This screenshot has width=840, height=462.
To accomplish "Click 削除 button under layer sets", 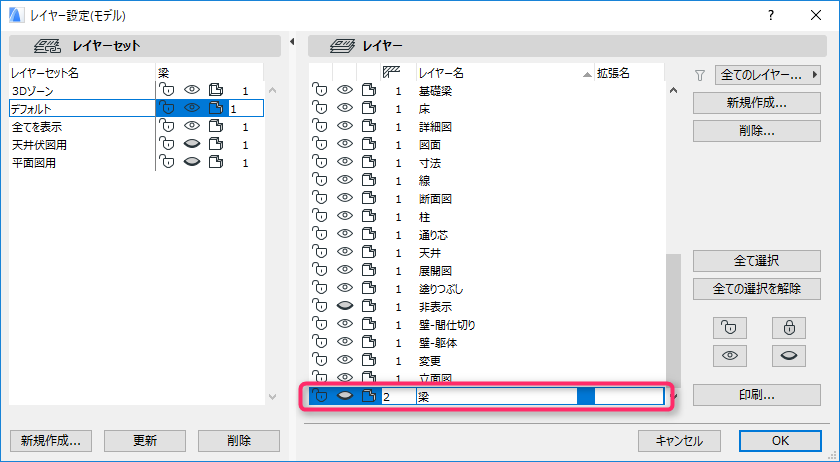I will (239, 441).
